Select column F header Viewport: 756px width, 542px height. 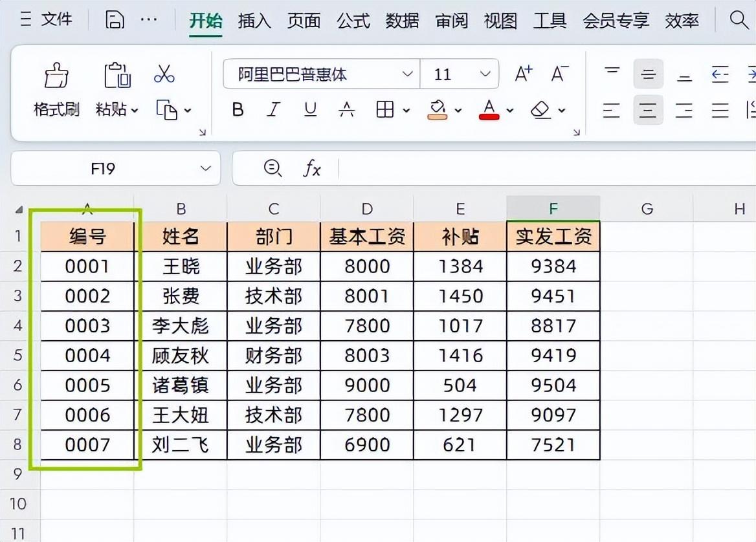click(553, 209)
